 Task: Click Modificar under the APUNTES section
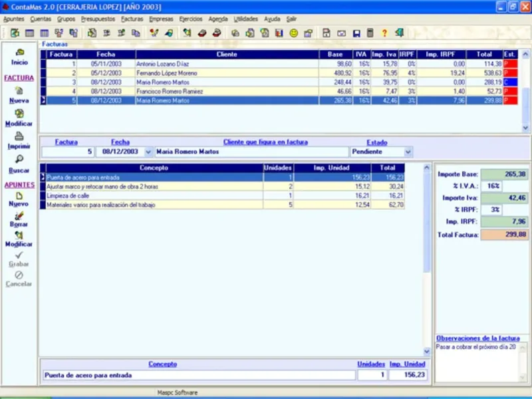pos(19,239)
